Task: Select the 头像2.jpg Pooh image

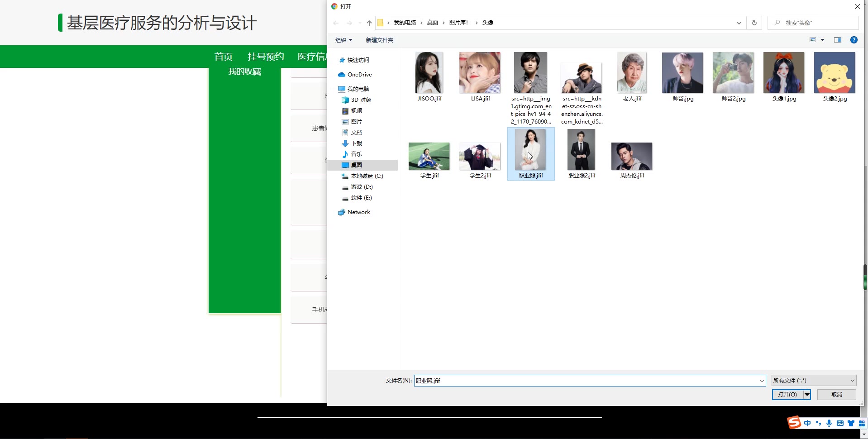Action: coord(835,77)
